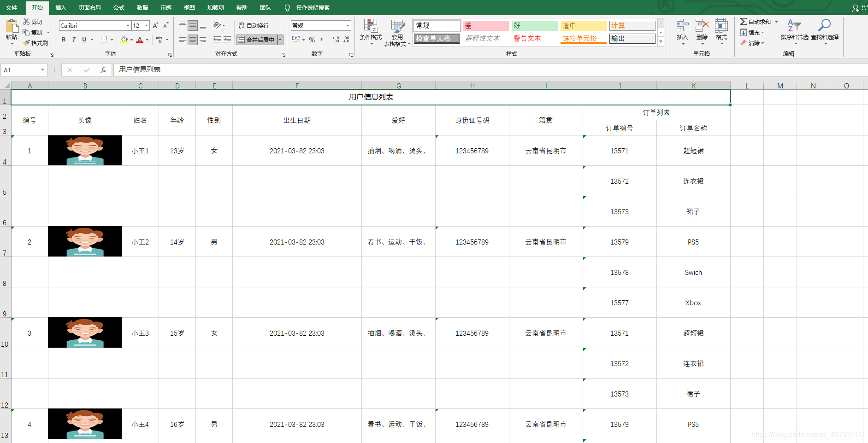Expand the AutoSum (自动求和) dropdown arrow
This screenshot has width=868, height=443.
click(x=776, y=22)
